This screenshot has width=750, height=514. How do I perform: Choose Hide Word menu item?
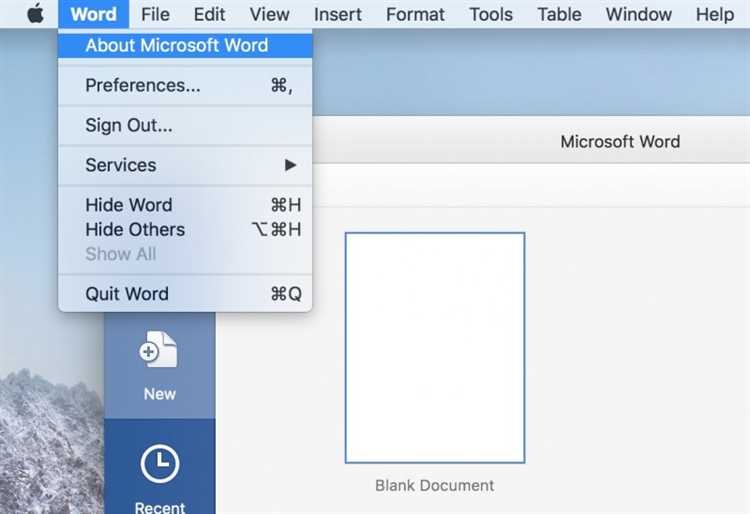185,205
